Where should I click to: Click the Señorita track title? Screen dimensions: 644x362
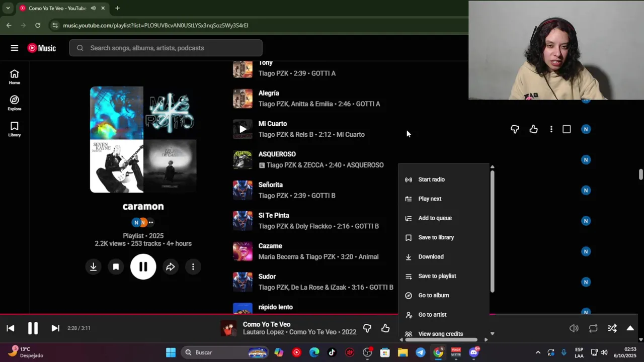click(271, 185)
